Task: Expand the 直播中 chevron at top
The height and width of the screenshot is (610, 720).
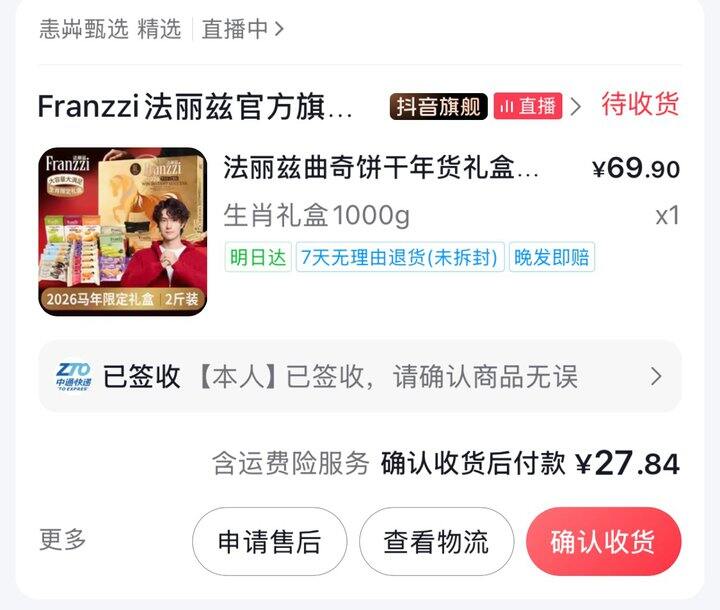Action: click(279, 29)
